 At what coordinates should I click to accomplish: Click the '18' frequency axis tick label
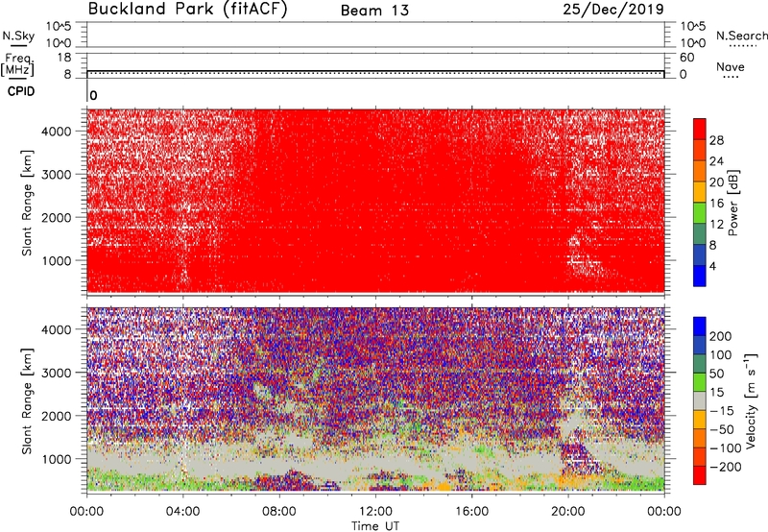point(64,58)
